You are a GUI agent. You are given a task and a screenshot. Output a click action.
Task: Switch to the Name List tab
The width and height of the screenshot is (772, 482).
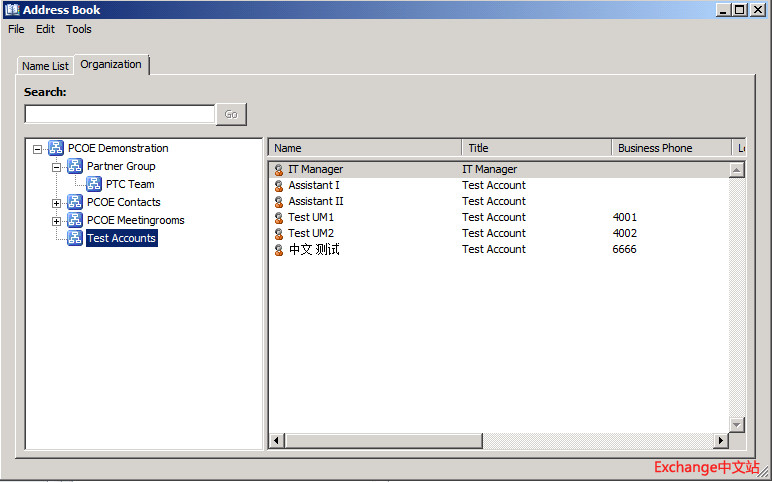46,66
